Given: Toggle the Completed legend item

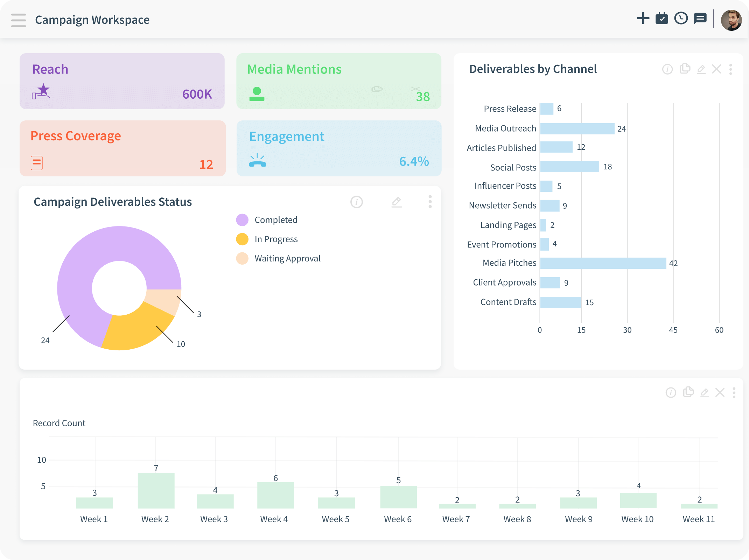Looking at the screenshot, I should 275,220.
